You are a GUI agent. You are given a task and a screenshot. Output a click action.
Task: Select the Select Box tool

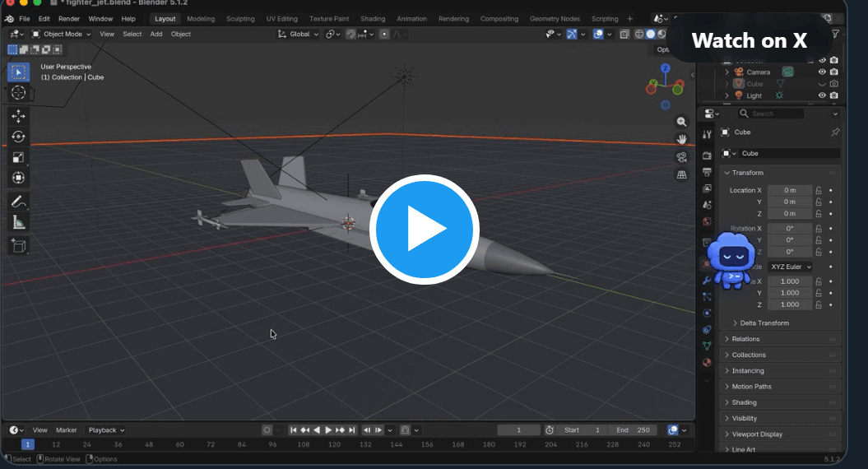18,72
